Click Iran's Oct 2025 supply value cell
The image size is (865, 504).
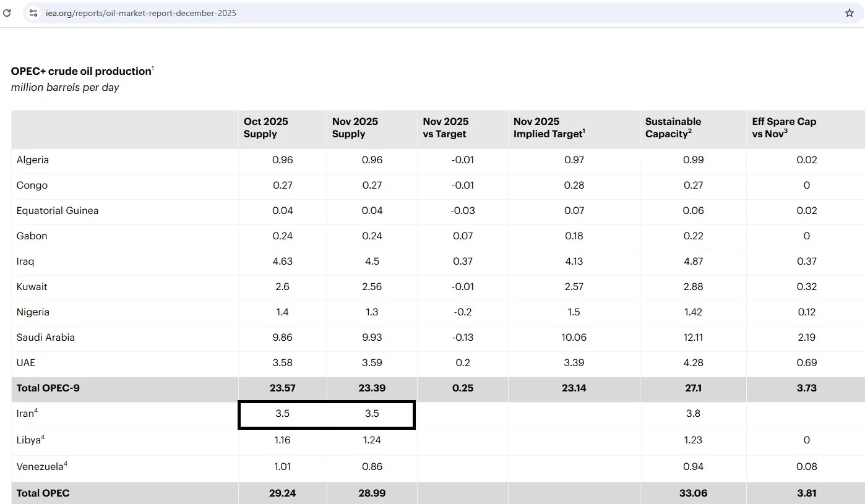point(283,414)
